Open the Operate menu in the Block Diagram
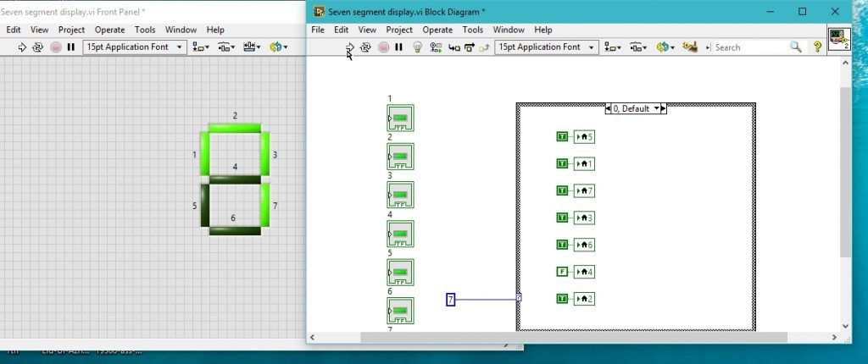Image resolution: width=868 pixels, height=364 pixels. [437, 30]
